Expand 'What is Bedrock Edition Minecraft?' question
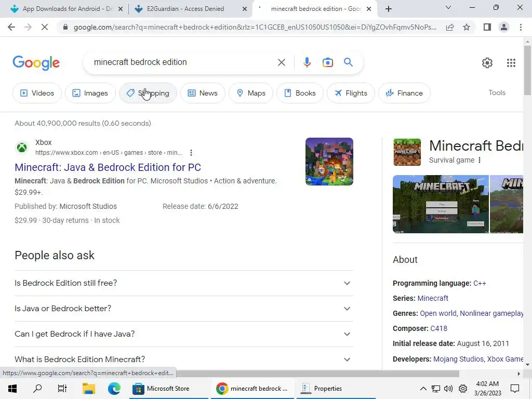 point(184,359)
